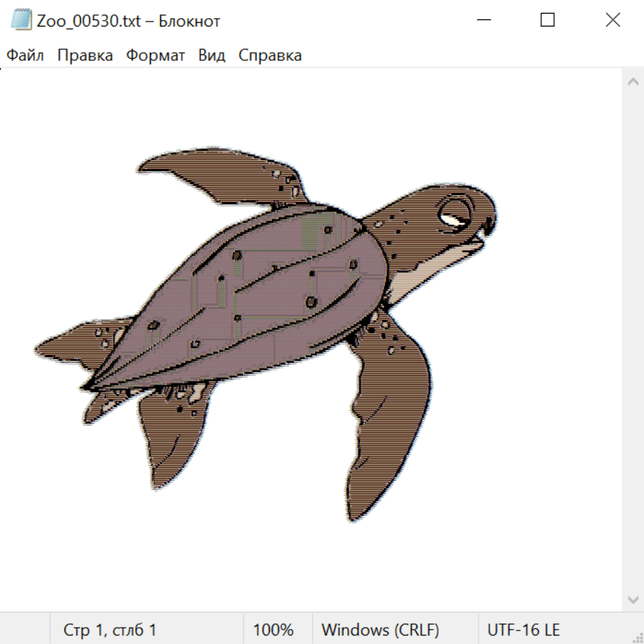Click the Windows (CRLF) status field
The width and height of the screenshot is (644, 644).
pos(380,630)
